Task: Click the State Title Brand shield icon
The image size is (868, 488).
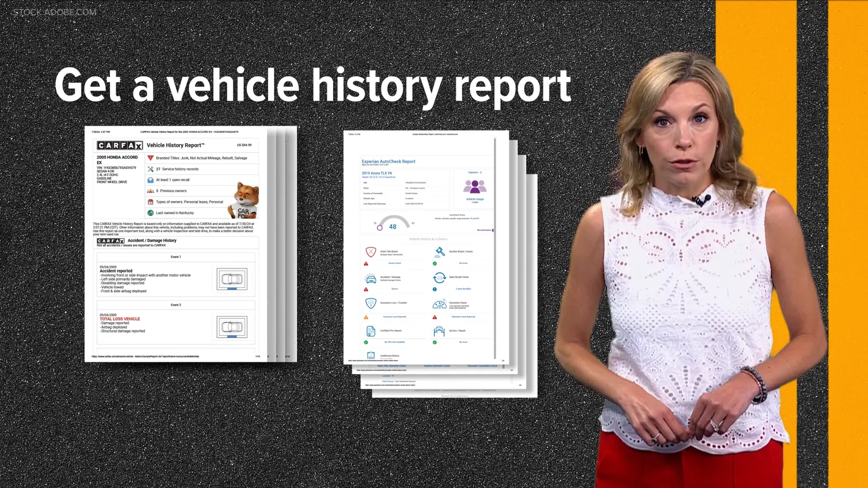Action: pyautogui.click(x=371, y=252)
